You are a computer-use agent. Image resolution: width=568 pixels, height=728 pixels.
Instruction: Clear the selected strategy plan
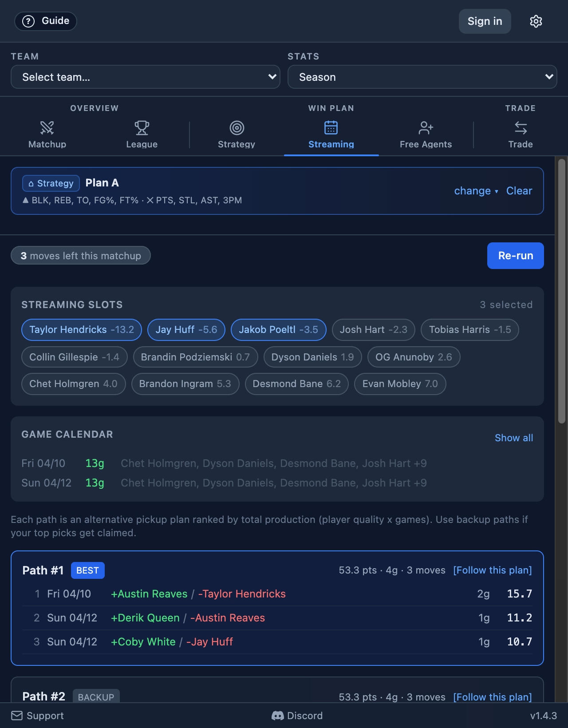coord(519,191)
